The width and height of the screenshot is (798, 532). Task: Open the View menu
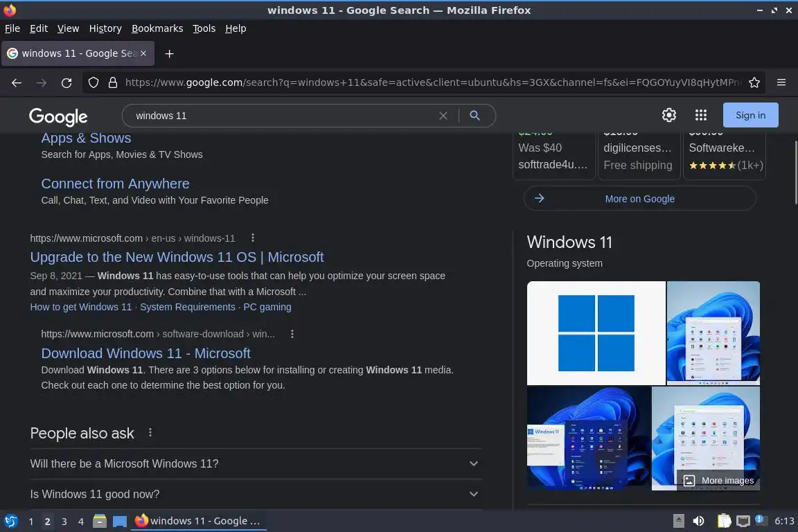click(x=68, y=28)
